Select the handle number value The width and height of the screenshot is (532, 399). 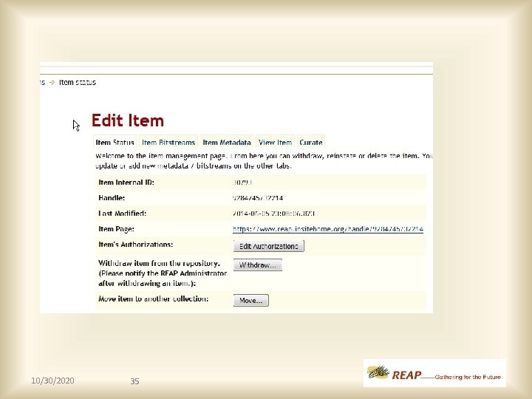coord(258,198)
